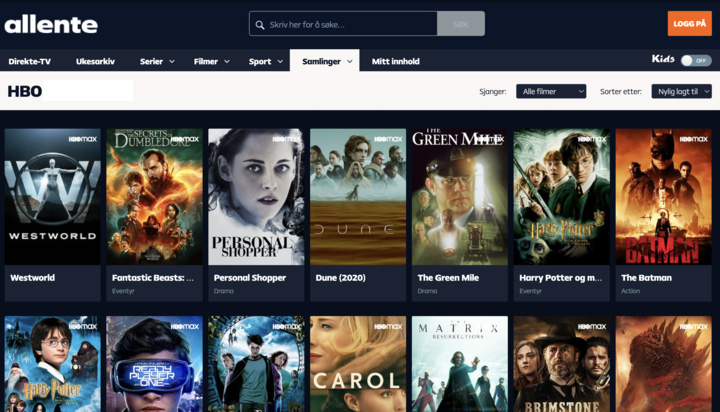This screenshot has height=412, width=720.
Task: Open The Green Mile poster
Action: pyautogui.click(x=460, y=197)
